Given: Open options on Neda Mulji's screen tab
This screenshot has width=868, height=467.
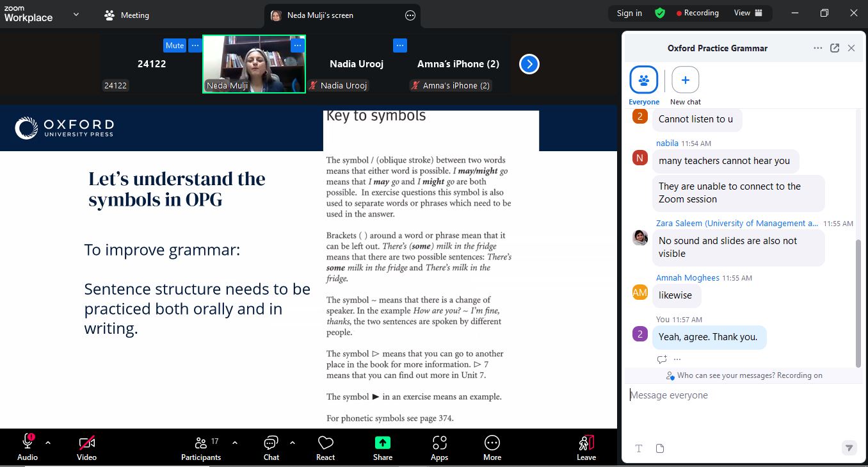Looking at the screenshot, I should 410,15.
